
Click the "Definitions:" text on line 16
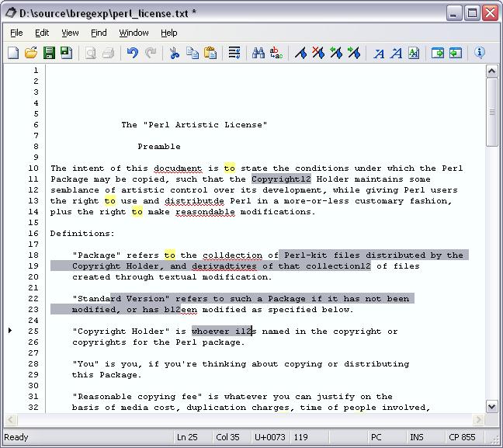point(82,233)
